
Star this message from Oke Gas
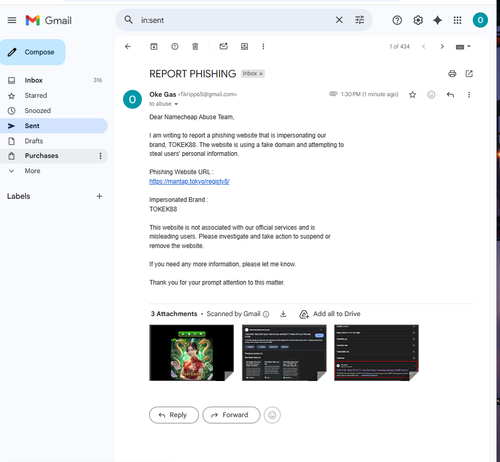(x=412, y=95)
